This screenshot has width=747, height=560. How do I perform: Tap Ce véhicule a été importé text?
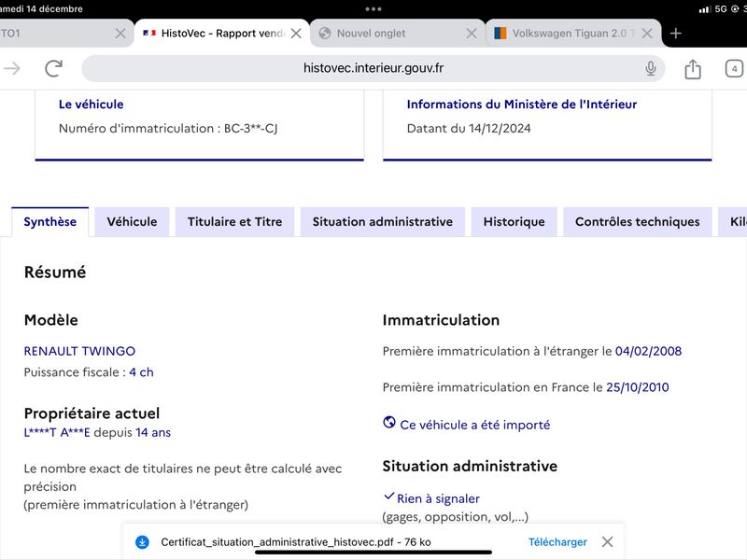(x=475, y=425)
